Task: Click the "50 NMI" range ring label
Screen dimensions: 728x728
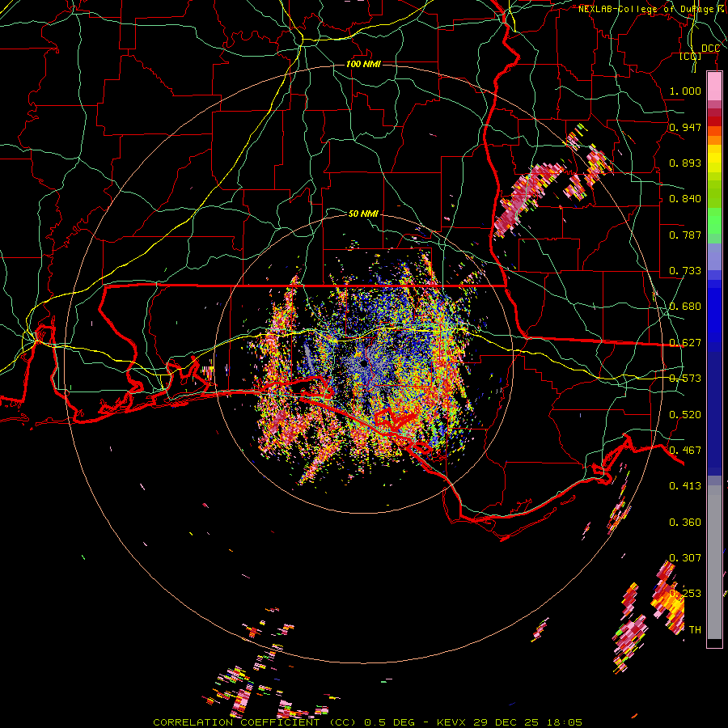Action: click(x=363, y=214)
